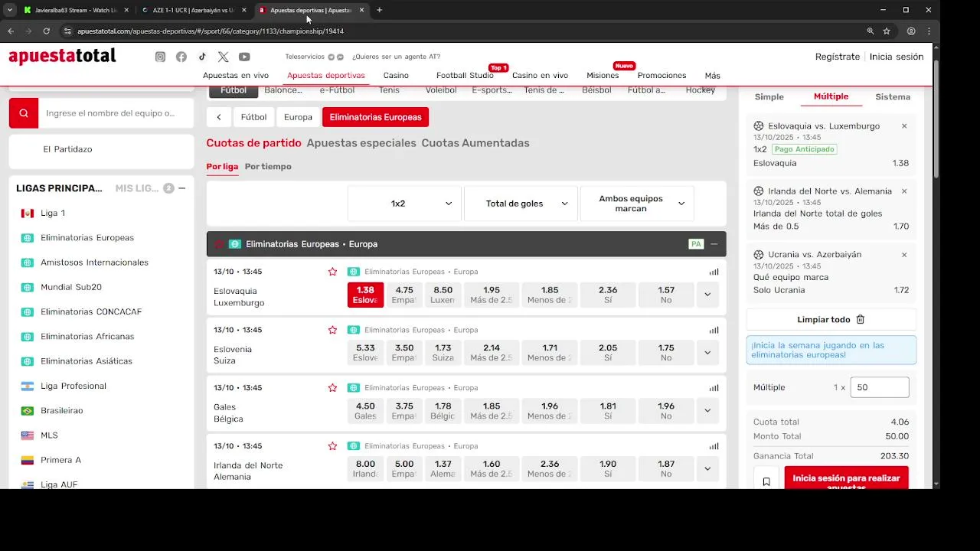Viewport: 980px width, 551px height.
Task: Open a new browser tab
Action: click(379, 10)
